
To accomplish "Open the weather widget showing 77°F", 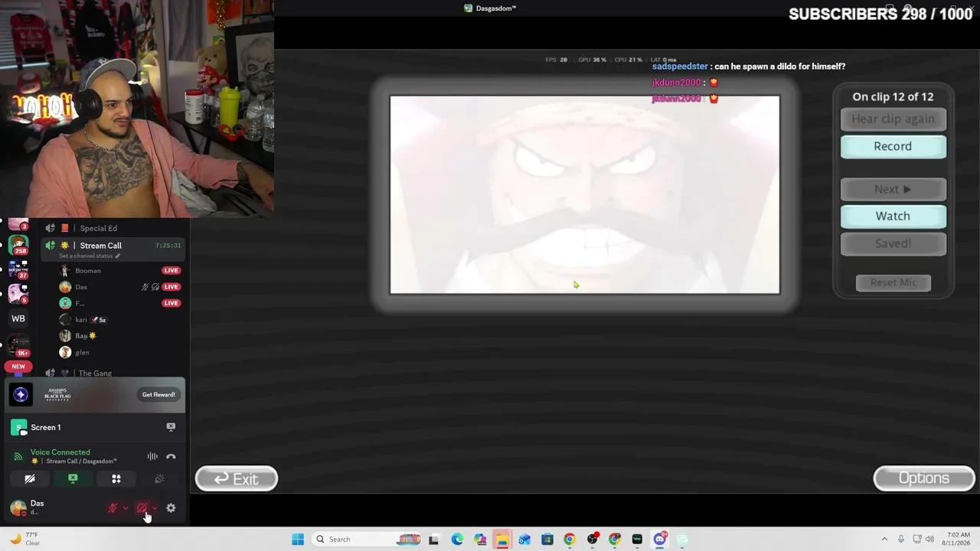I will point(25,539).
